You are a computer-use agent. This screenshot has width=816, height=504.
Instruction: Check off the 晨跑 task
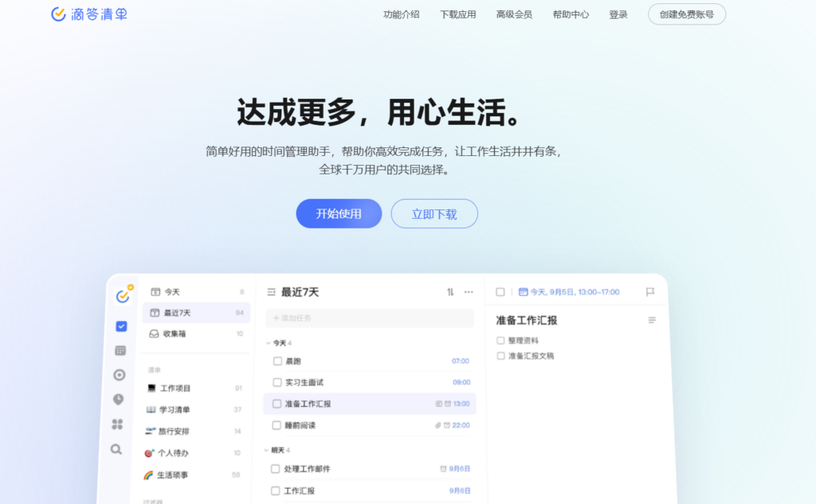coord(277,361)
